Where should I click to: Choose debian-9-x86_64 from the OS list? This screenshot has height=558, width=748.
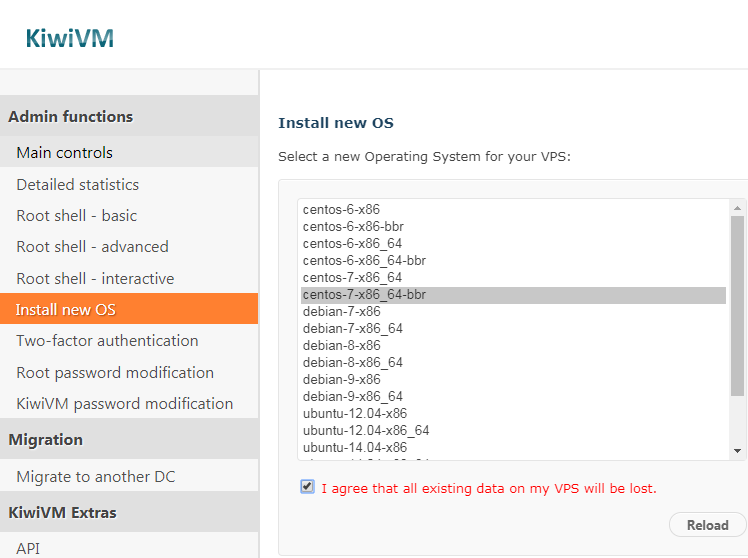pyautogui.click(x=353, y=397)
